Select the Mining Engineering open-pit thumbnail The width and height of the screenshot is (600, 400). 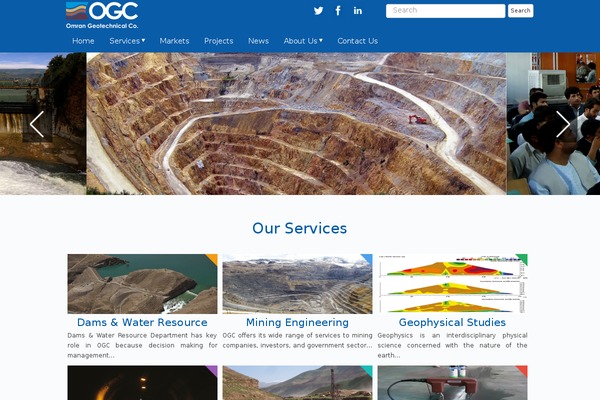pyautogui.click(x=297, y=284)
